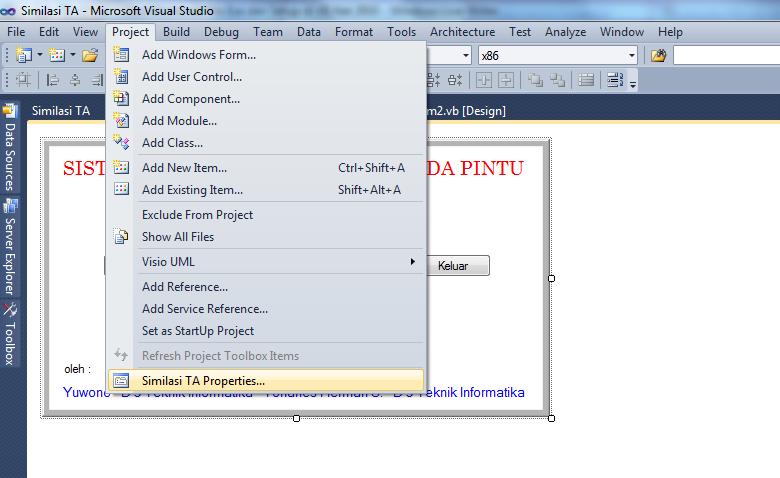Click the grayed Refresh Project Toolbox Items entry

(x=266, y=356)
